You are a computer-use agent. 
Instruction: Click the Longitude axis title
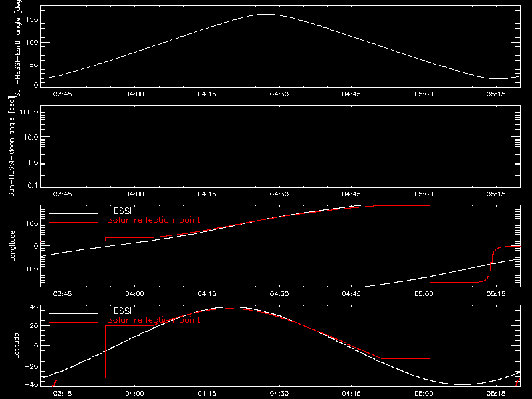tap(12, 246)
